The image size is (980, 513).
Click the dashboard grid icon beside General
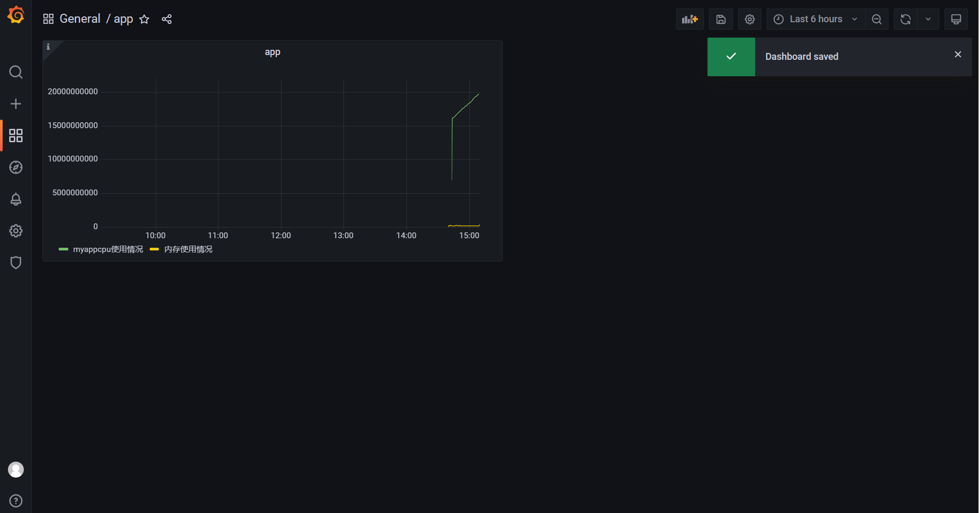click(x=48, y=19)
